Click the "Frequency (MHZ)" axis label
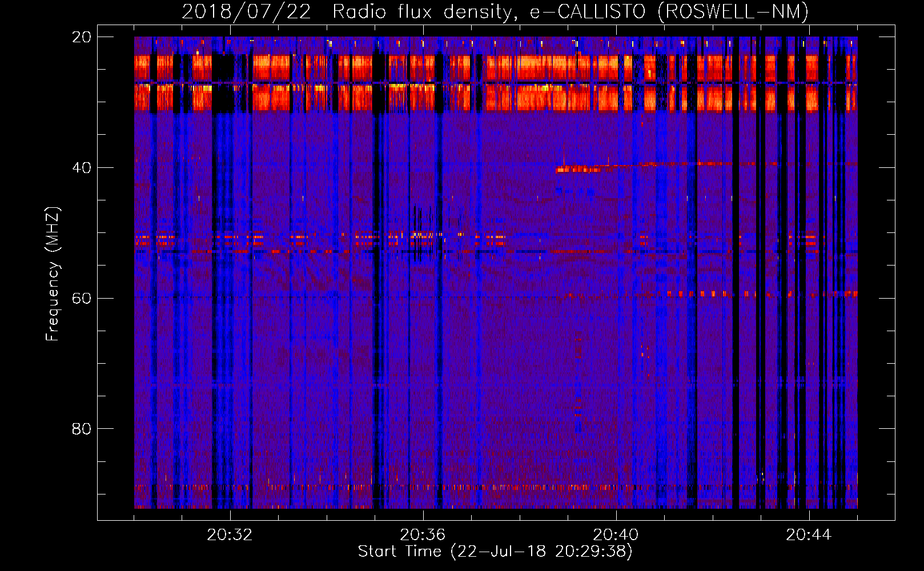This screenshot has width=924, height=571. point(53,274)
